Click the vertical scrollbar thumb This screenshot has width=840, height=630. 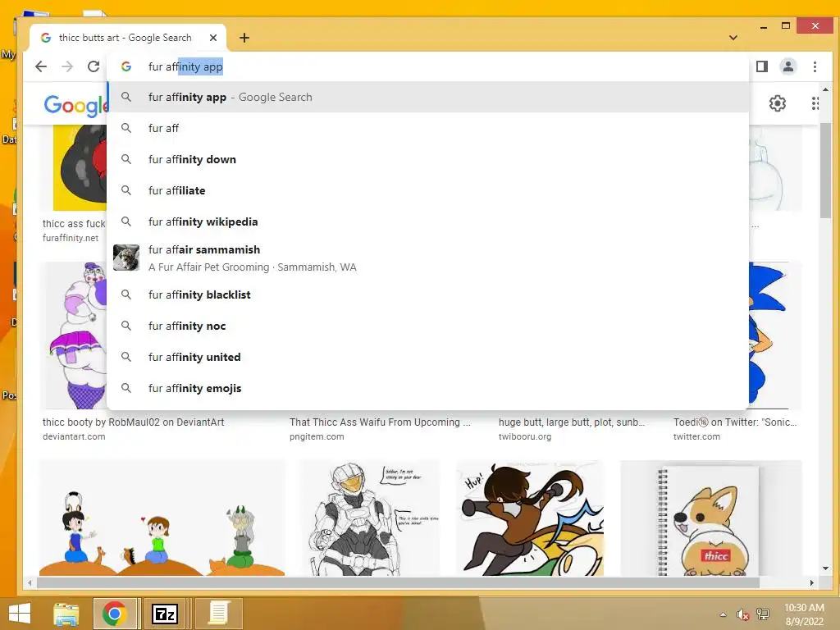pos(825,171)
